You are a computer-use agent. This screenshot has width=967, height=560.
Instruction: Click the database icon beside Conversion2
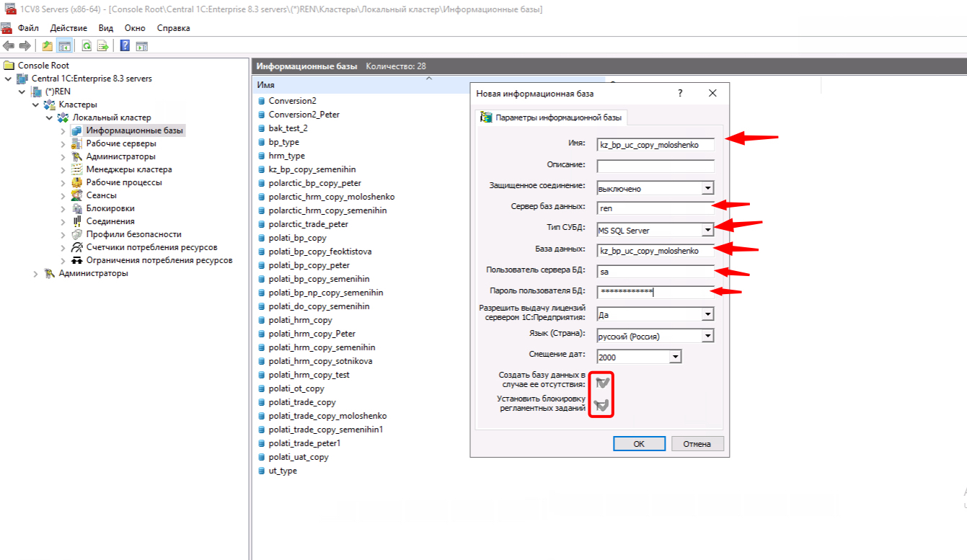pos(262,101)
